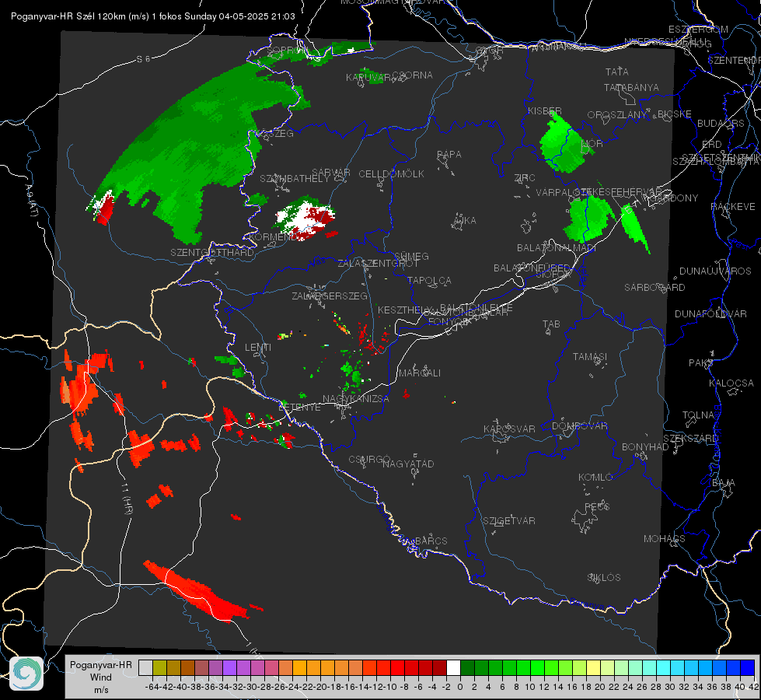Select the NAGYATAD city label
761x700 pixels.
(x=408, y=464)
